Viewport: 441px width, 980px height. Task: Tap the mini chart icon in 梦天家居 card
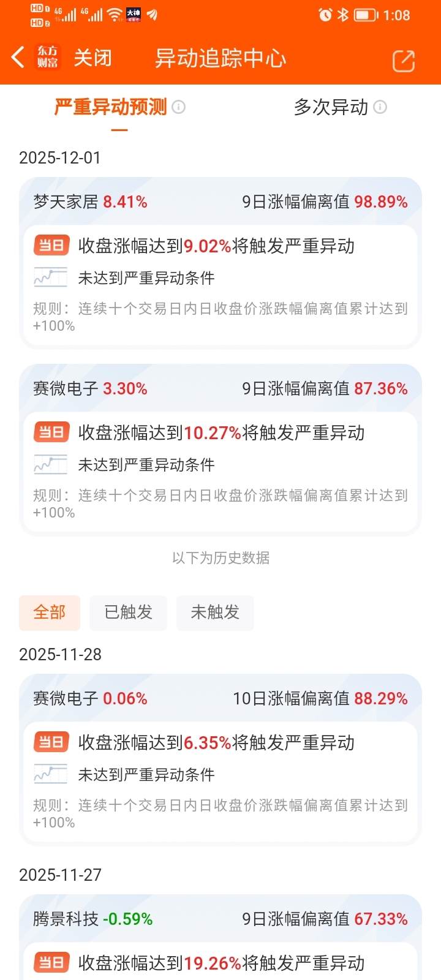50,277
